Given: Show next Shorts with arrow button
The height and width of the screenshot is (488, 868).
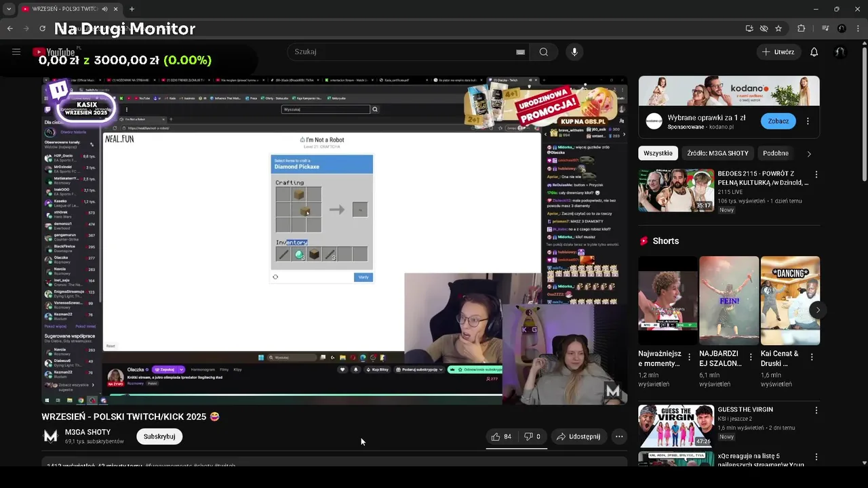Looking at the screenshot, I should click(x=818, y=310).
